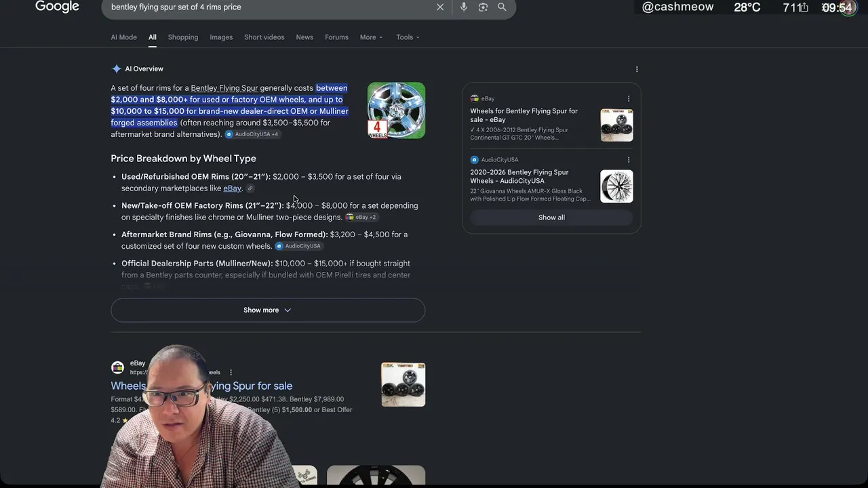Open the three-dot menu beside the eBay search result

pyautogui.click(x=231, y=372)
